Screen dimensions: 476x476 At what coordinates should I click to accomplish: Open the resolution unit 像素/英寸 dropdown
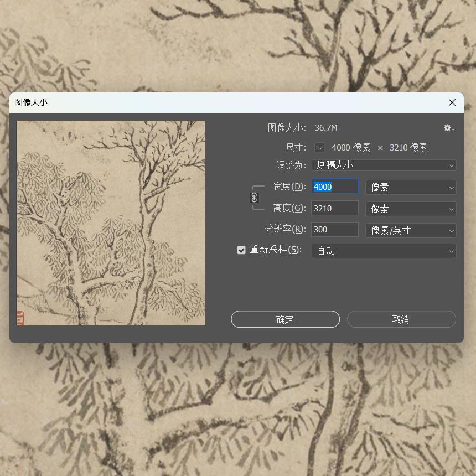411,230
